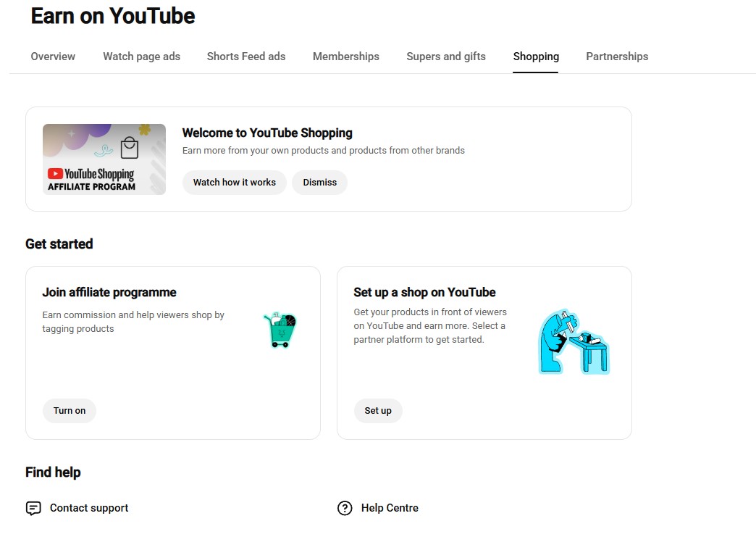Screen dimensions: 756x550
Task: Click the Join affiliate programme heading
Action: point(109,292)
